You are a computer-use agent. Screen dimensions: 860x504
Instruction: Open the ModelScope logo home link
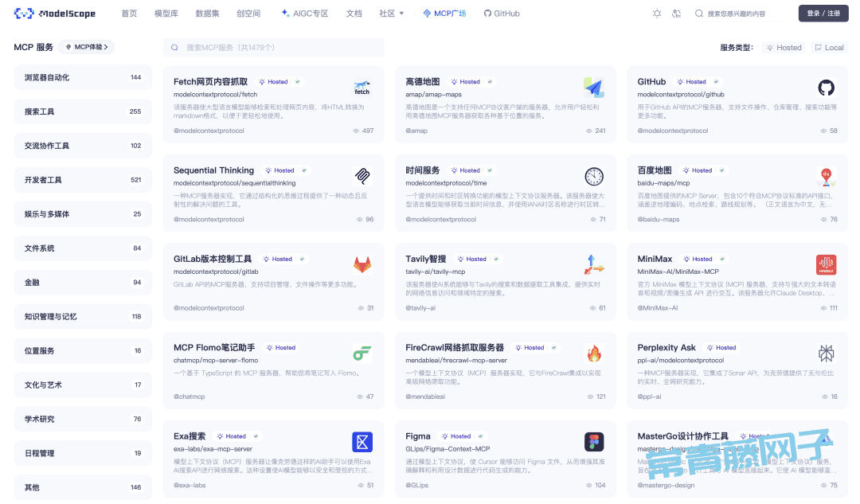54,14
